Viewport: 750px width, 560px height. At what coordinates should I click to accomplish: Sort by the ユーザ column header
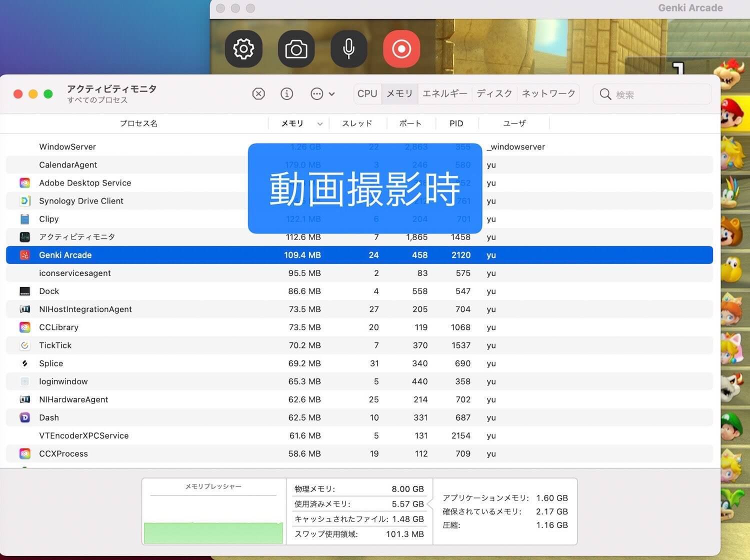pos(514,123)
